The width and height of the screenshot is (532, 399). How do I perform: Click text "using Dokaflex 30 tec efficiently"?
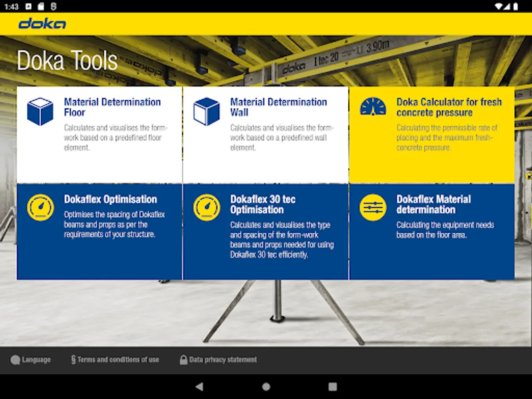282,250
